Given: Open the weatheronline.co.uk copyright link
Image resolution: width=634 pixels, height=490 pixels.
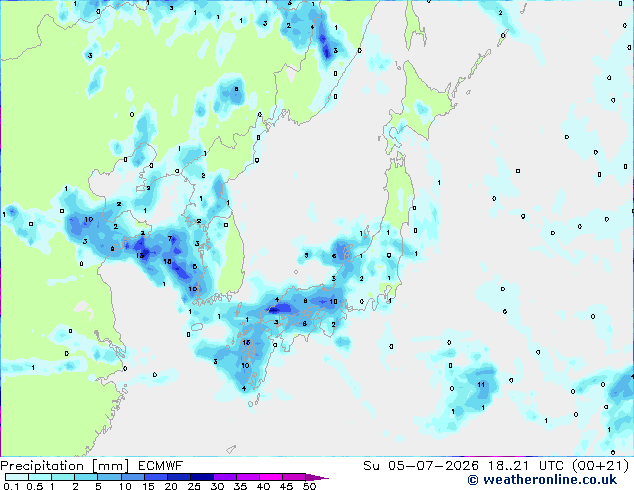Looking at the screenshot, I should point(542,480).
